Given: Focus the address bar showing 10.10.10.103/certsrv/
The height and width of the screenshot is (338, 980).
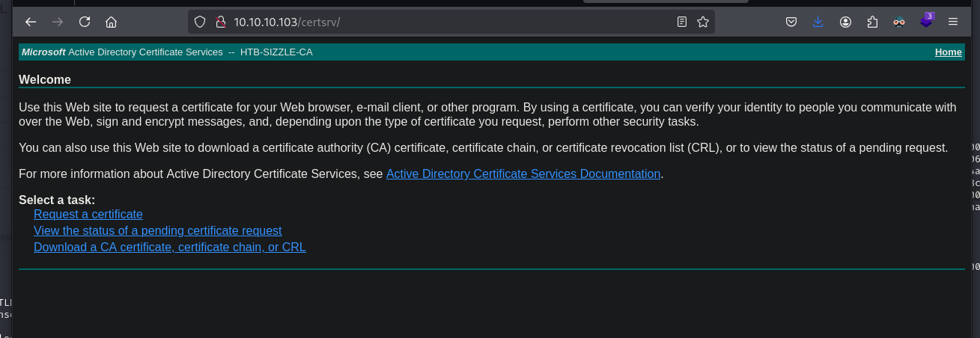Looking at the screenshot, I should click(449, 22).
